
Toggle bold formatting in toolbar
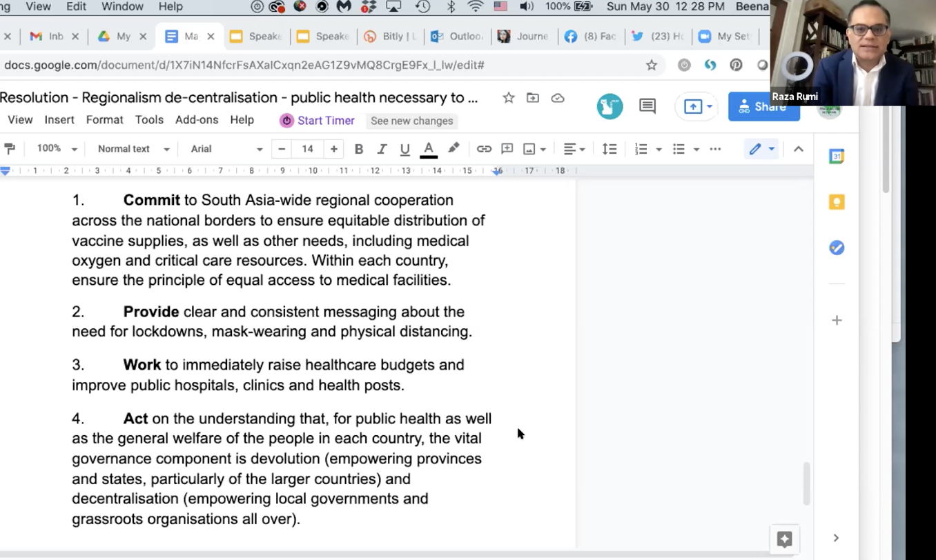click(359, 149)
